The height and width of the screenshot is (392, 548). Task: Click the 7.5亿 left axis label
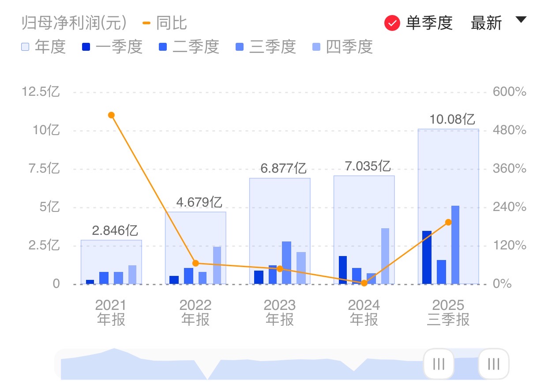pyautogui.click(x=43, y=168)
